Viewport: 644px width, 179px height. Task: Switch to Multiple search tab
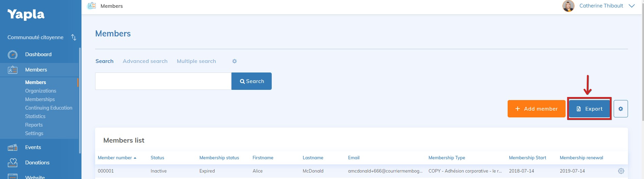196,61
